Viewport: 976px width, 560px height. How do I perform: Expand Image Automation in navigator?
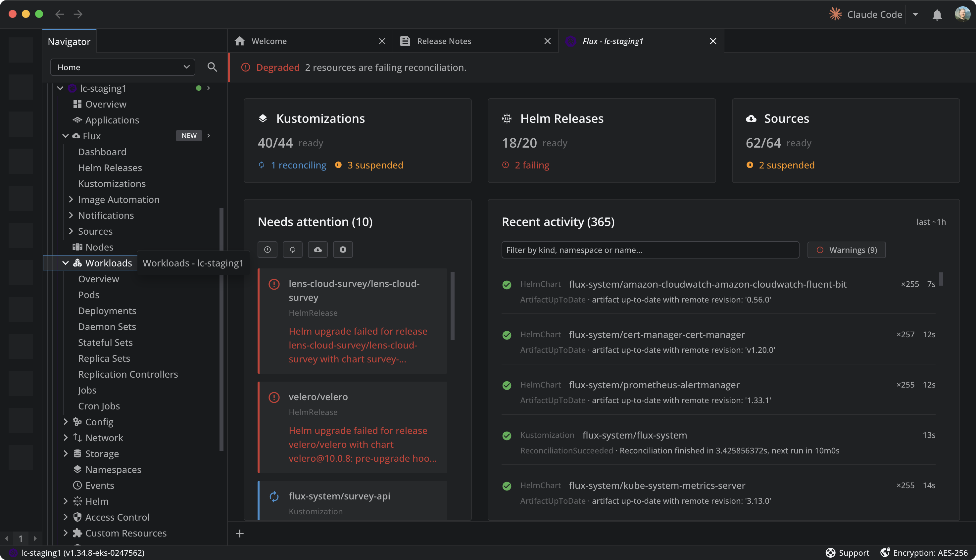71,199
